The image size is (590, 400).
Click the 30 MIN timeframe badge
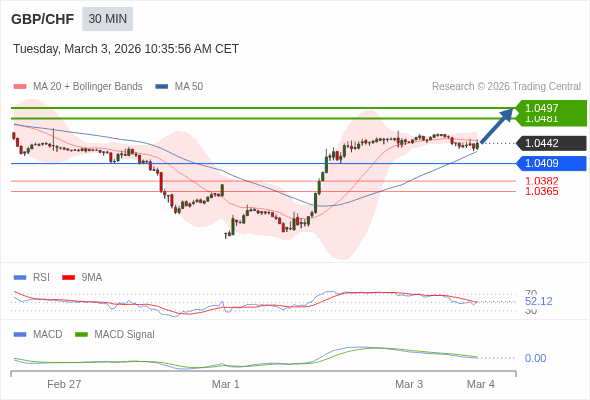(108, 19)
